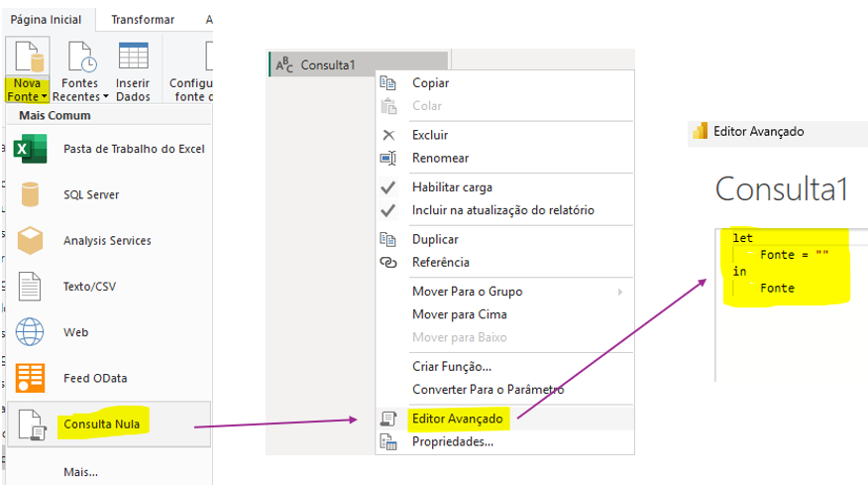Screen dimensions: 868x485
Task: Select the Excel workbook source icon
Action: click(x=30, y=150)
